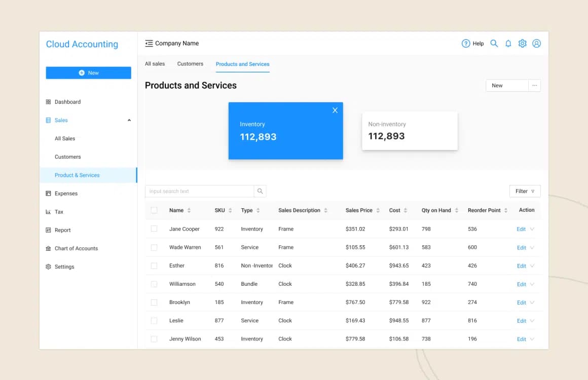Check the row for Jane Cooper

point(154,229)
